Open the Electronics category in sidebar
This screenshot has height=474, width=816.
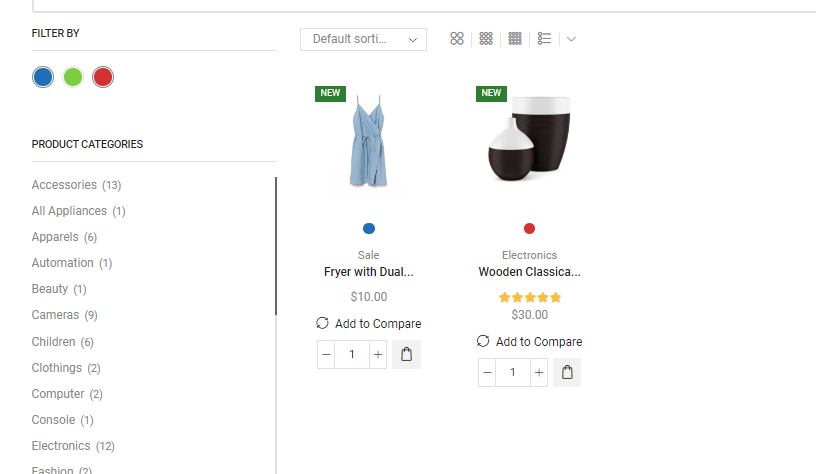coord(61,446)
